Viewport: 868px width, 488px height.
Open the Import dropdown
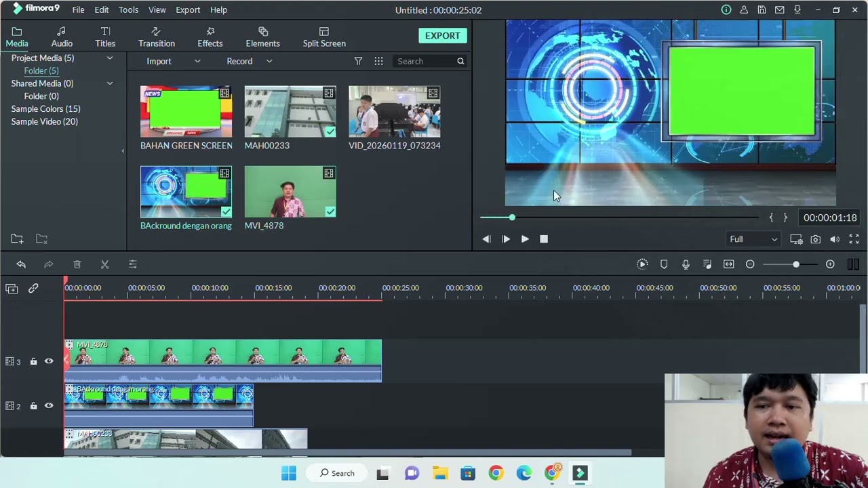pos(174,61)
